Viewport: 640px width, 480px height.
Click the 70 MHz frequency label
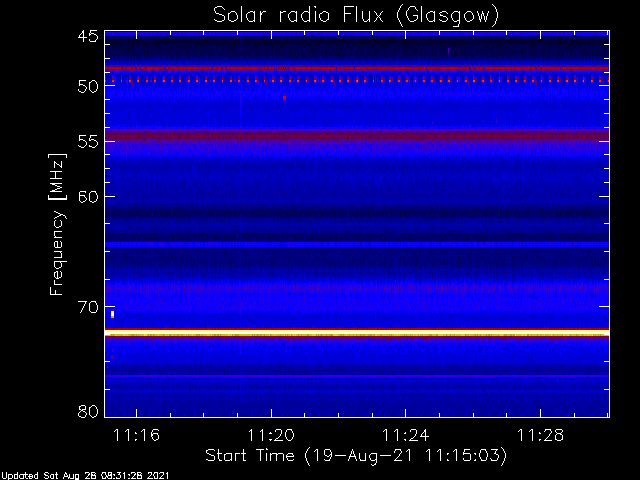click(88, 307)
